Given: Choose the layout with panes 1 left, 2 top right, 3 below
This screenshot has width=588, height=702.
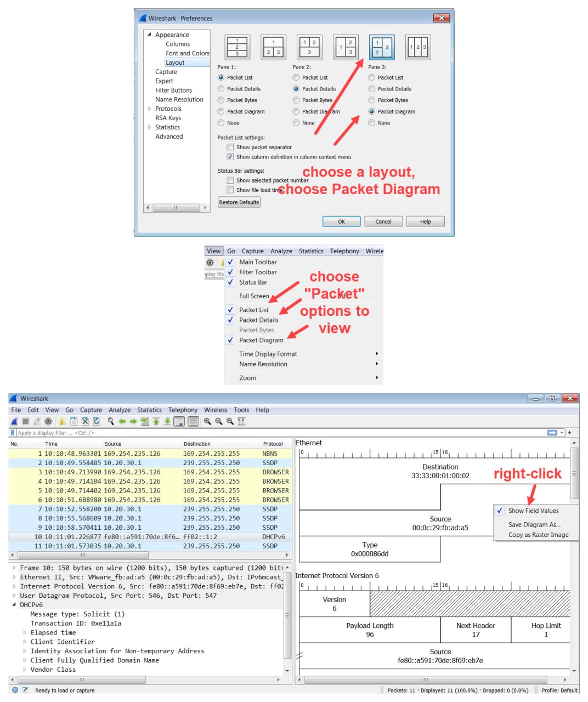Looking at the screenshot, I should 347,47.
